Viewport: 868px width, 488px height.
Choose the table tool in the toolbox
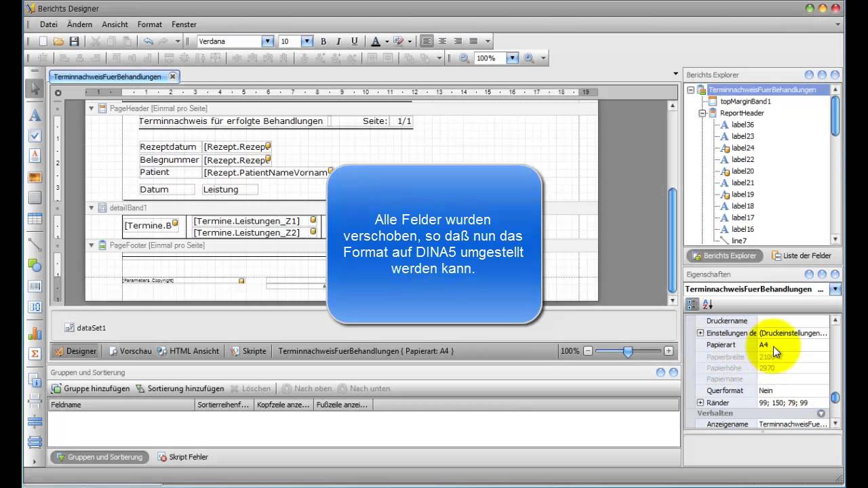(35, 219)
